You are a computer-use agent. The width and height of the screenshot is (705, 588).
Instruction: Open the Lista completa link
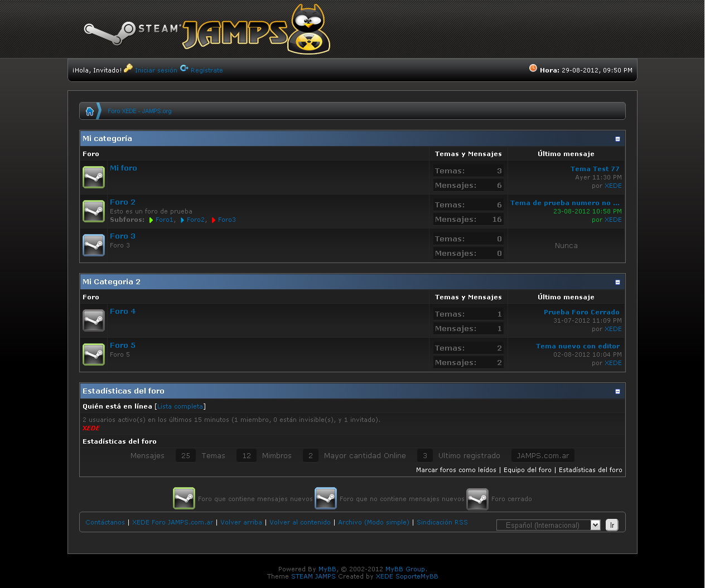point(180,407)
